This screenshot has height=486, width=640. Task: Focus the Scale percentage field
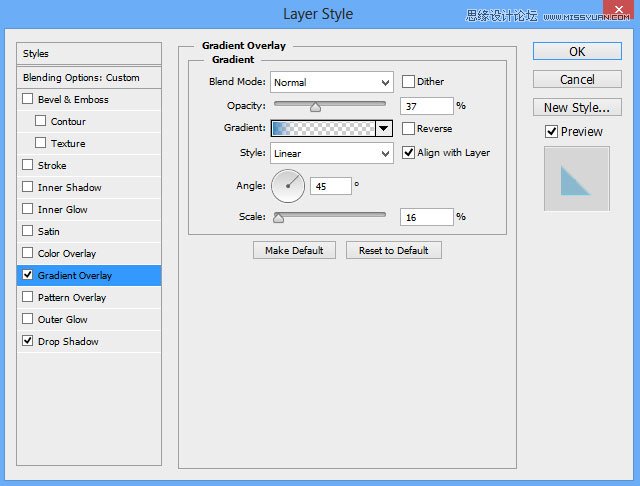click(427, 217)
